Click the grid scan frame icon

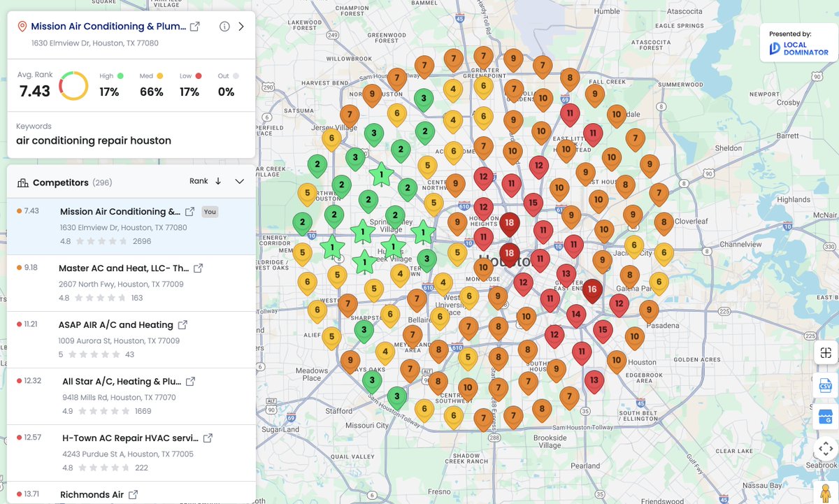coord(825,353)
